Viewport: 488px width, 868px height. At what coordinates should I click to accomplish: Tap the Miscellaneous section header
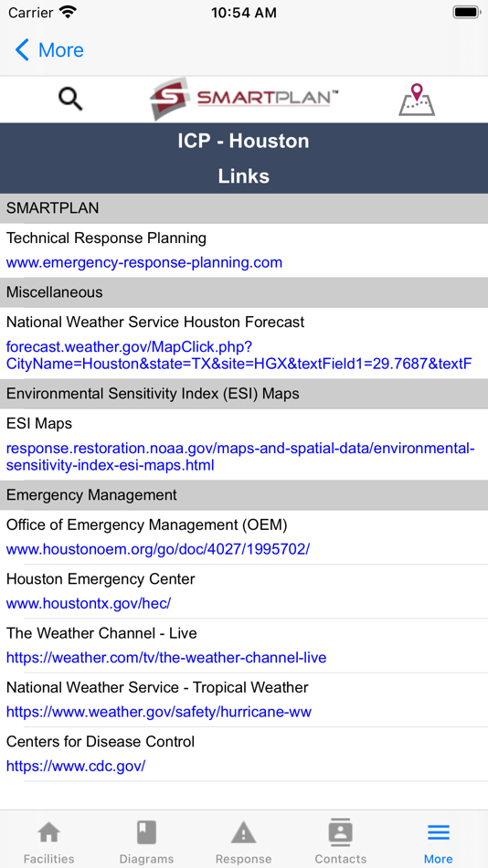point(244,291)
